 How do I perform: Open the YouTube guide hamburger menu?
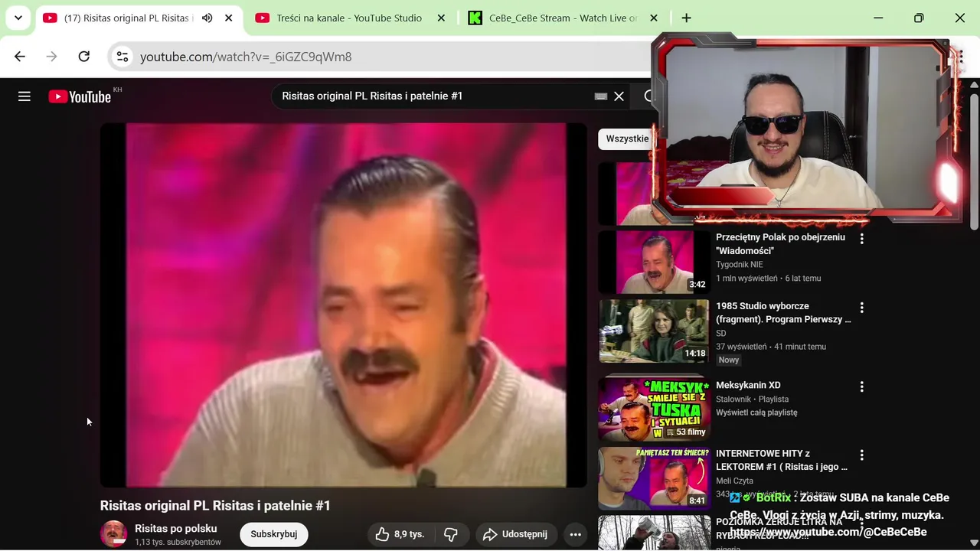(24, 96)
